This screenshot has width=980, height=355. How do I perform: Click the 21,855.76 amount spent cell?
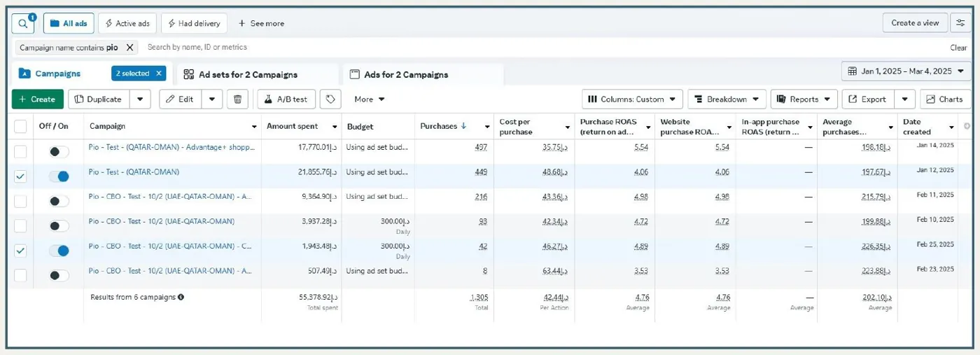317,172
